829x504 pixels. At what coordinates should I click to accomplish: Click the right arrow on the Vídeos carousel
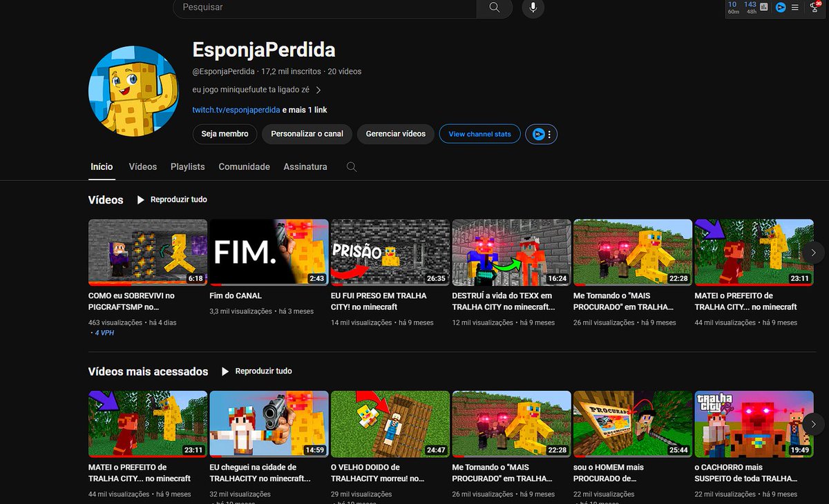coord(813,253)
